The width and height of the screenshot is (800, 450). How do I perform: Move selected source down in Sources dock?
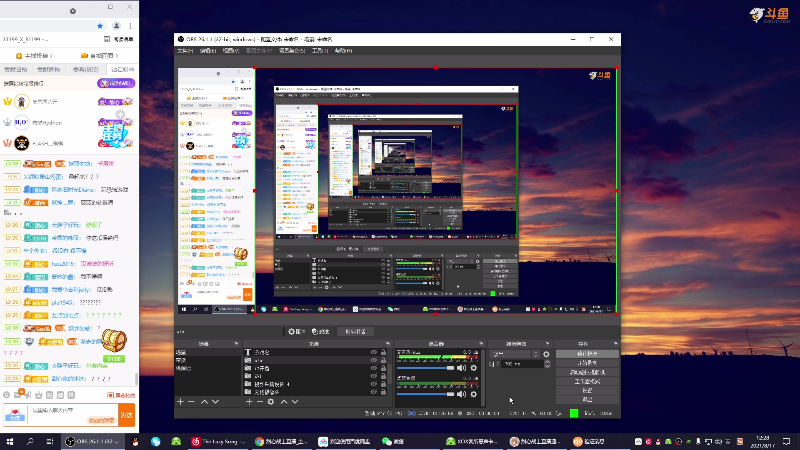pyautogui.click(x=295, y=402)
